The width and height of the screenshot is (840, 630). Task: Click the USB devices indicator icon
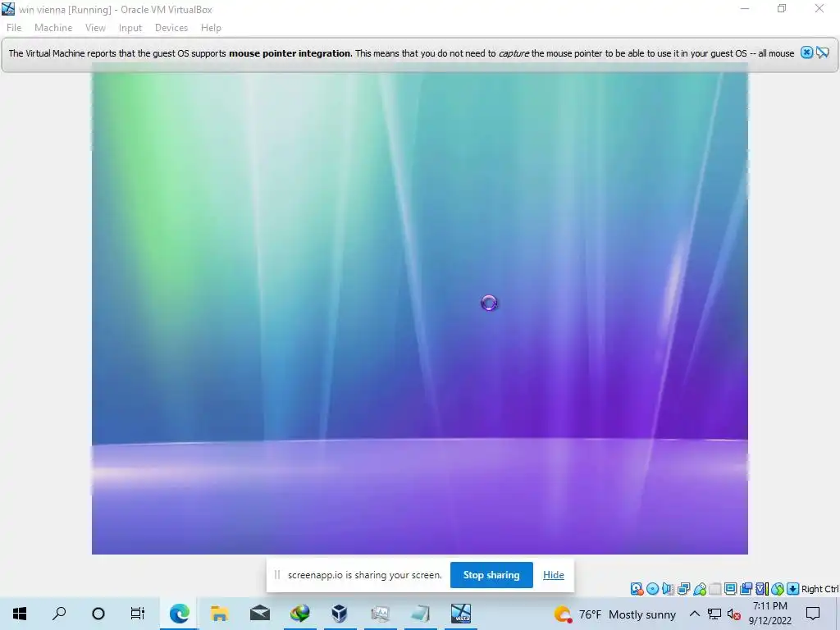[700, 589]
